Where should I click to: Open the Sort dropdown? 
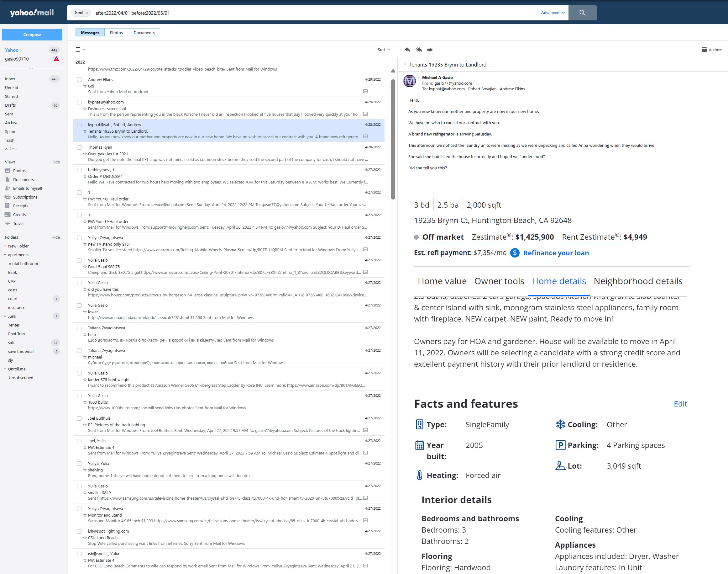384,50
